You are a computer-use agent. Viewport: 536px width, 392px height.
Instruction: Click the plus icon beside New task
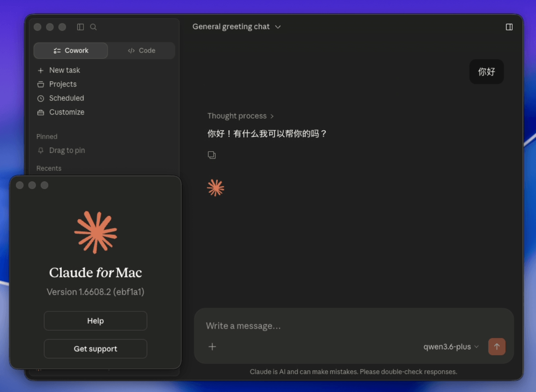[x=41, y=71]
